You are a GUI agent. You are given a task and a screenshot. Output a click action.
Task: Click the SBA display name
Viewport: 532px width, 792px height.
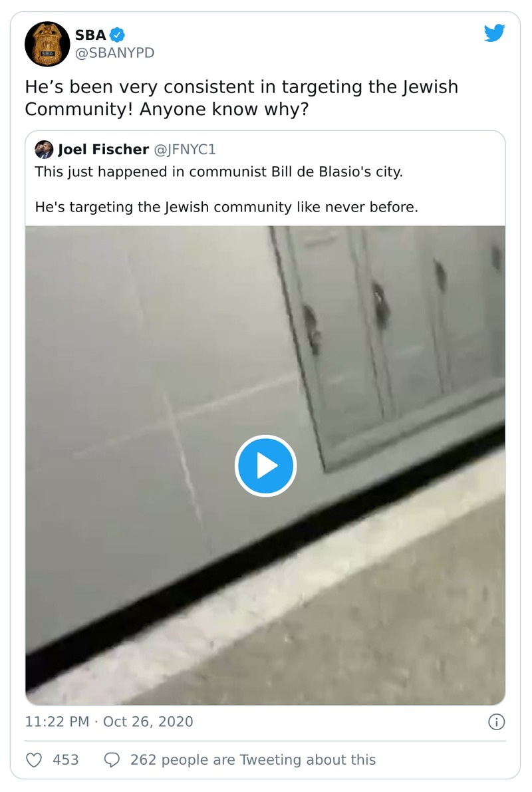pyautogui.click(x=90, y=35)
